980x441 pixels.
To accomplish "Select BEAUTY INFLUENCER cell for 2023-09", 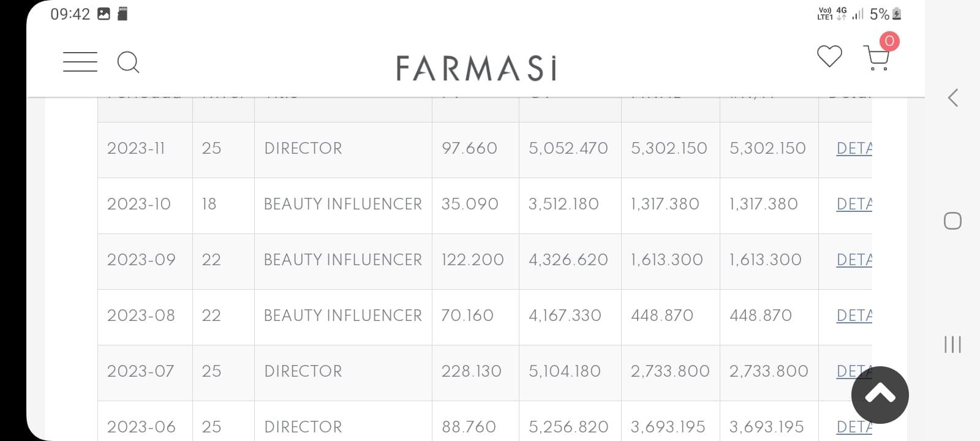I will (342, 260).
